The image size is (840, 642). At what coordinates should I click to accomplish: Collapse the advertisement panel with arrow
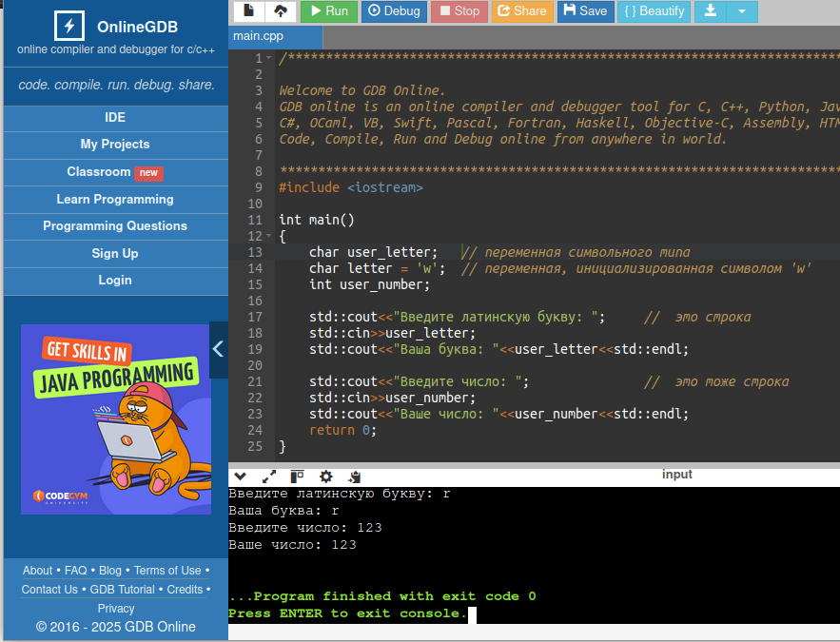point(219,348)
